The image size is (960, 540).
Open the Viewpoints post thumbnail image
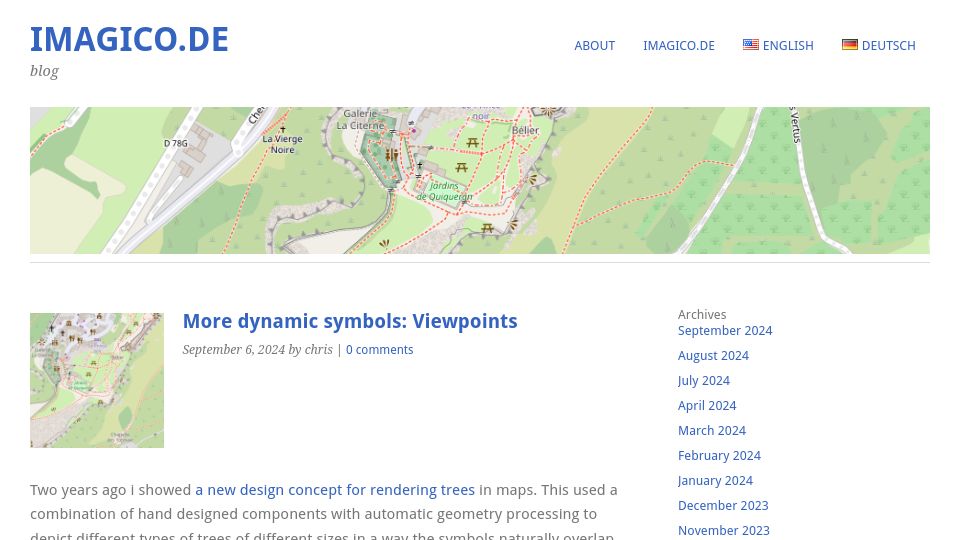click(x=97, y=380)
